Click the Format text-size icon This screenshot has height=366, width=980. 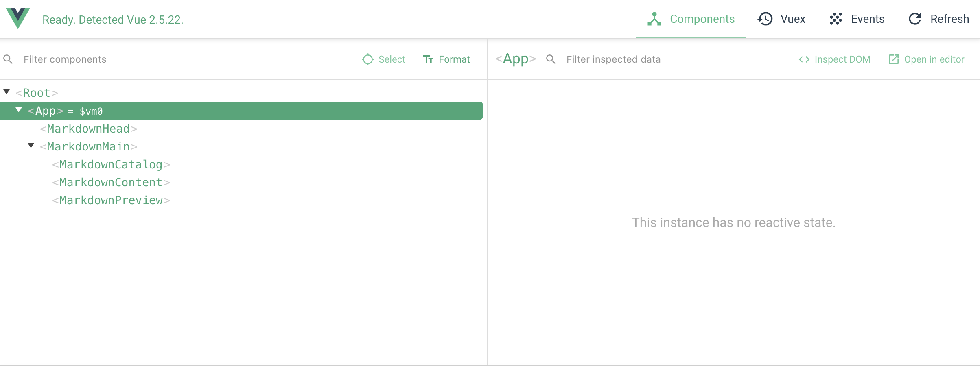point(428,59)
